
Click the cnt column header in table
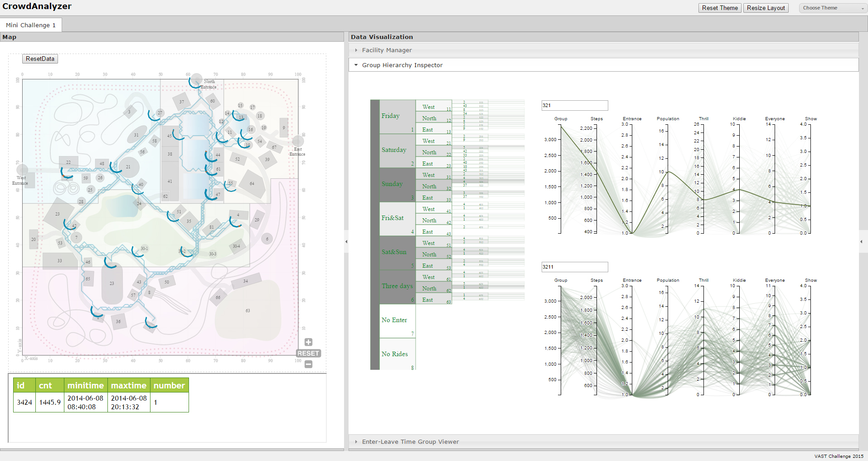click(50, 385)
